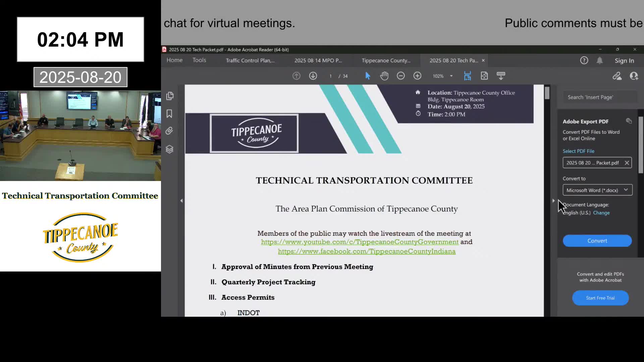Activate the arrow selection tool
This screenshot has height=362, width=644.
pos(368,76)
